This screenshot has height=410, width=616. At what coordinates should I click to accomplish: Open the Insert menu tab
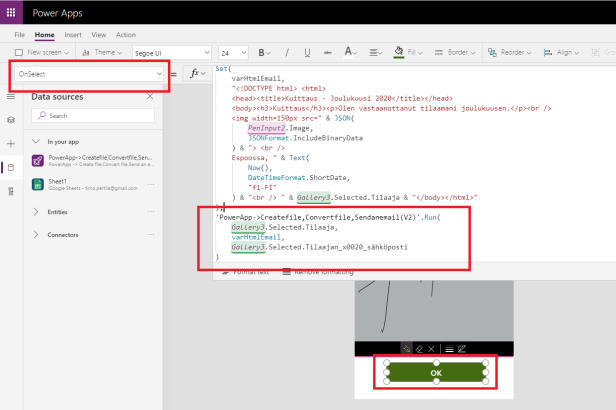pos(73,35)
